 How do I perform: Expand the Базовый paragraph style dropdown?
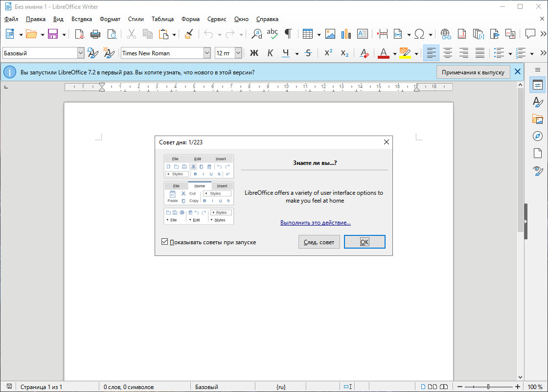[x=81, y=53]
